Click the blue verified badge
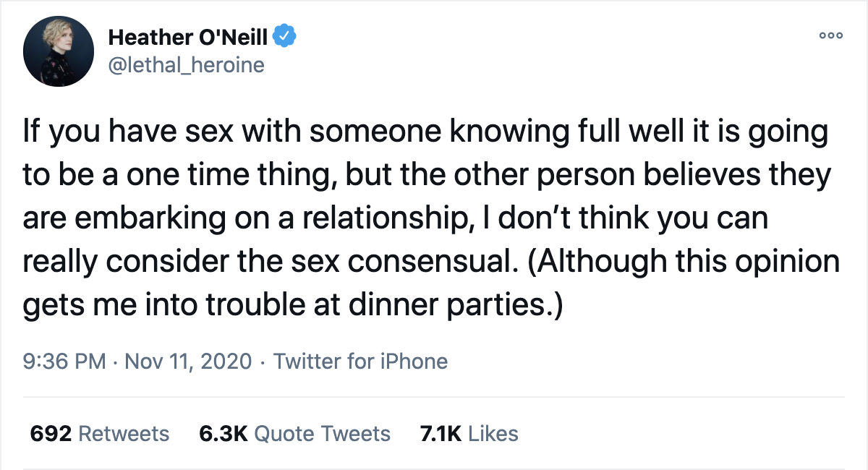868x470 pixels. point(286,36)
